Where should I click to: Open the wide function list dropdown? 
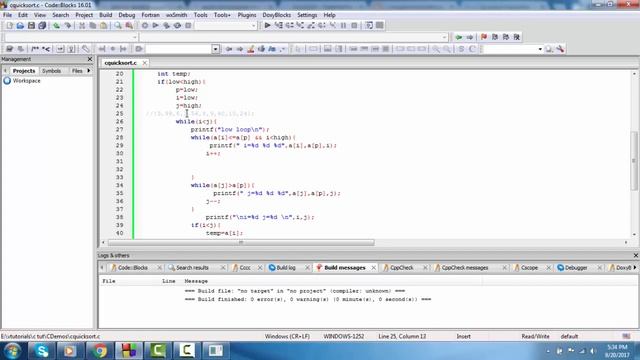click(444, 37)
